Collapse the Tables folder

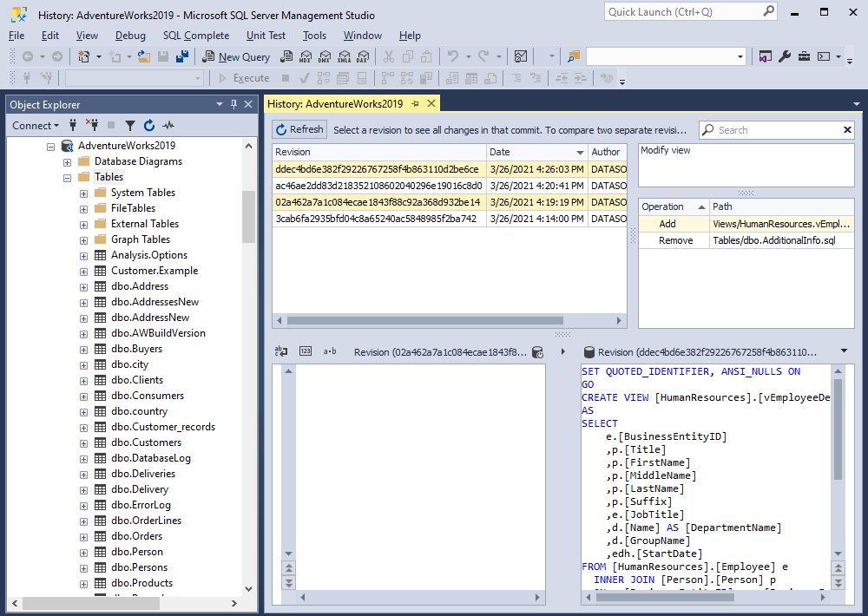(67, 178)
